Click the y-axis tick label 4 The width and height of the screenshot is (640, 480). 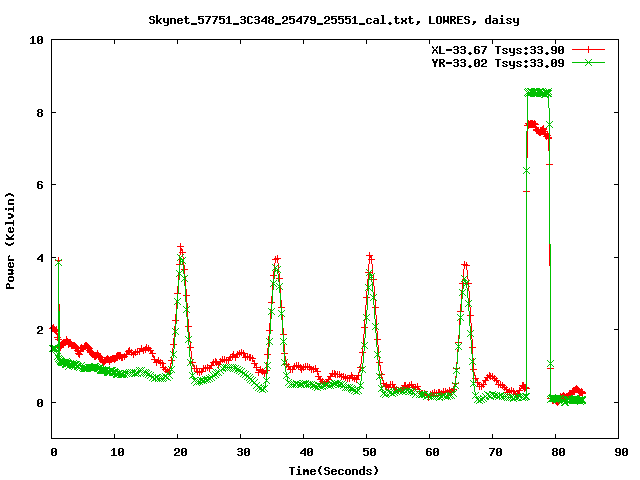[x=40, y=258]
